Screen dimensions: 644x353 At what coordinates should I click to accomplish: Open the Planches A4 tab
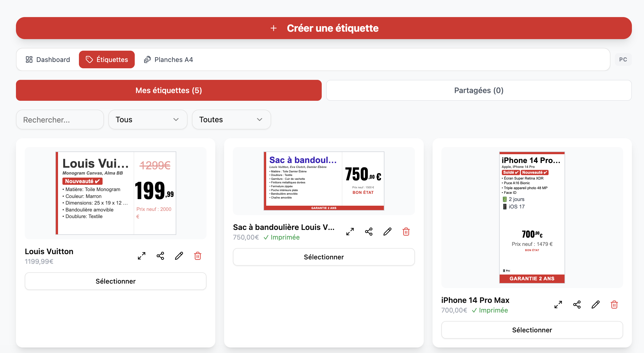tap(169, 59)
